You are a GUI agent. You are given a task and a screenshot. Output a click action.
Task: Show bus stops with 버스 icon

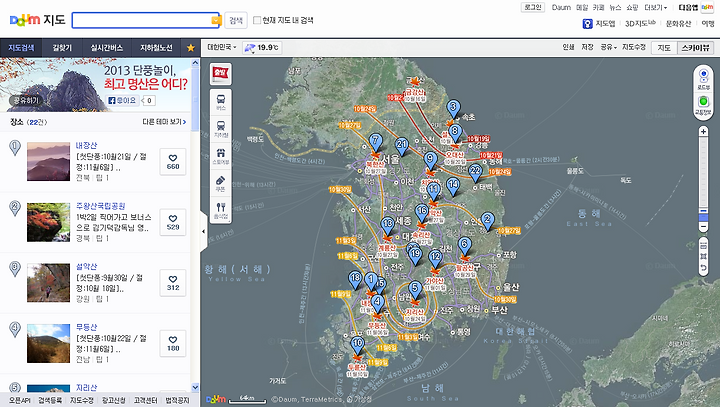click(221, 102)
